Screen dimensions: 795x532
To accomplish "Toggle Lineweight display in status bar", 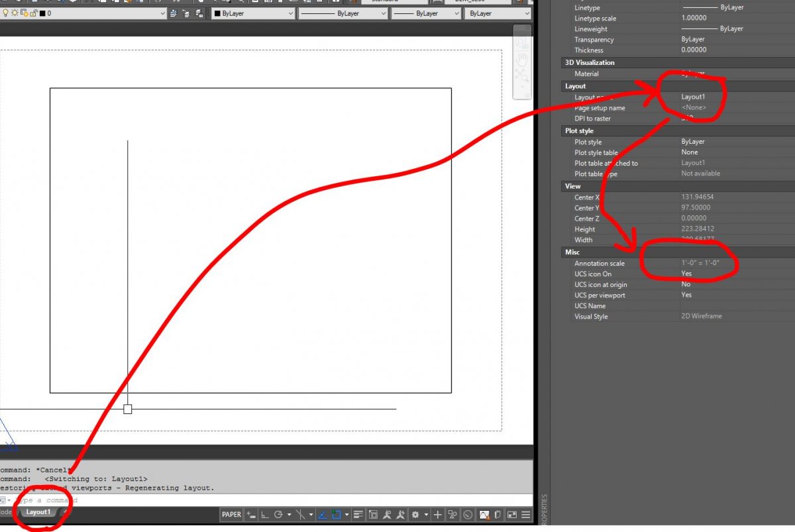I will [x=358, y=514].
